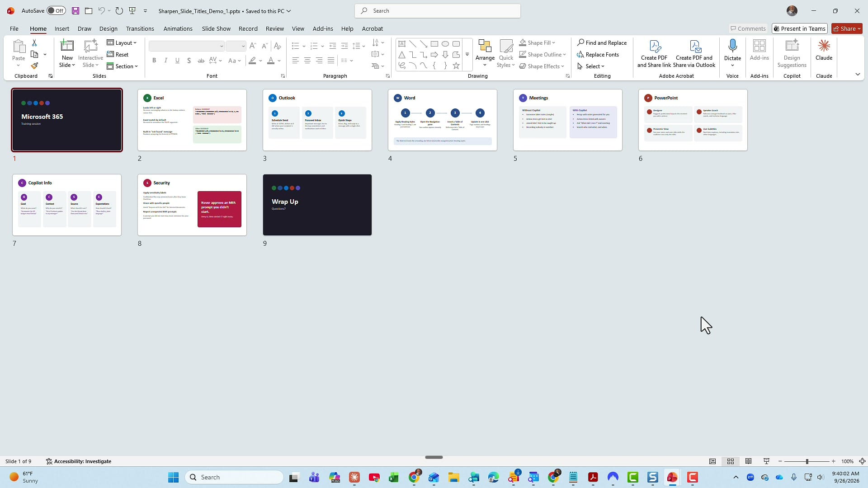The width and height of the screenshot is (868, 488).
Task: Click the Reset slide button
Action: click(x=118, y=55)
